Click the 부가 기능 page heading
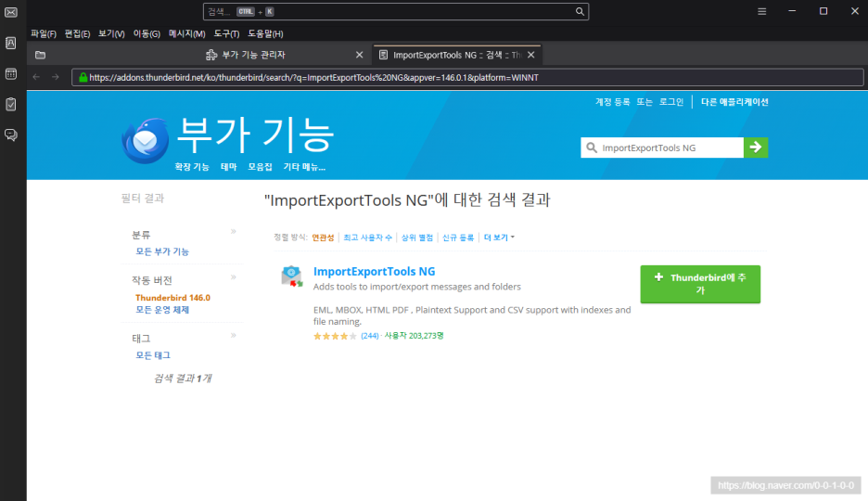 tap(255, 135)
